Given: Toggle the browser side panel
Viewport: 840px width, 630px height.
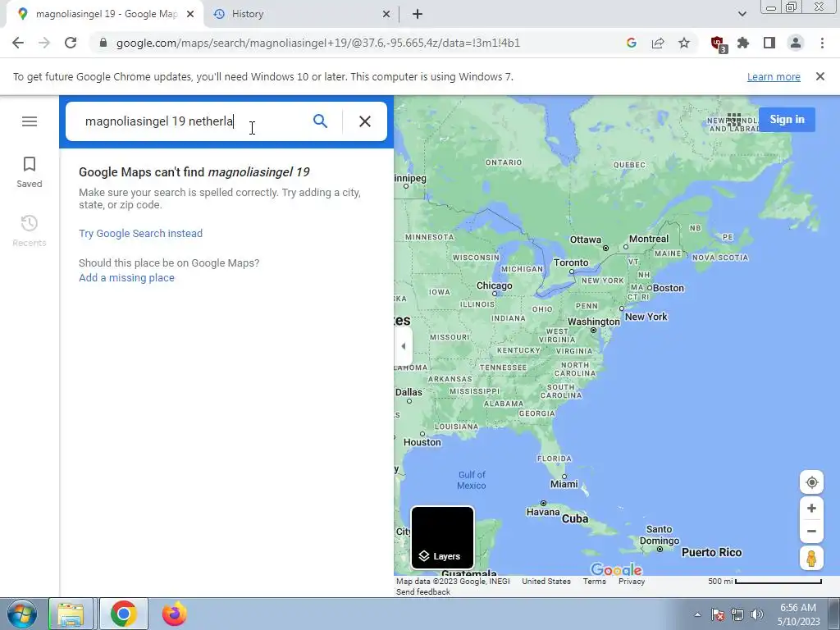Looking at the screenshot, I should 769,43.
